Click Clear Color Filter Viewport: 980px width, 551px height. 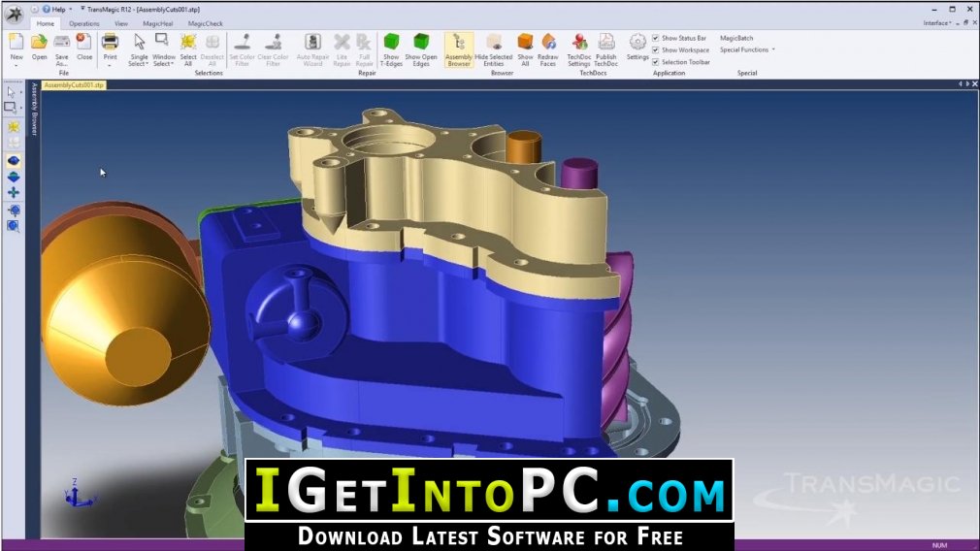(273, 50)
